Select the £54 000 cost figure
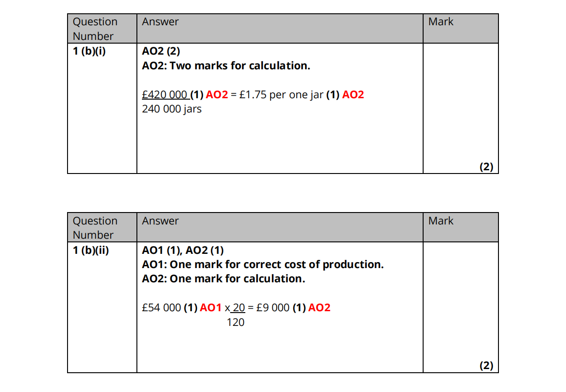The width and height of the screenshot is (566, 392). point(161,308)
